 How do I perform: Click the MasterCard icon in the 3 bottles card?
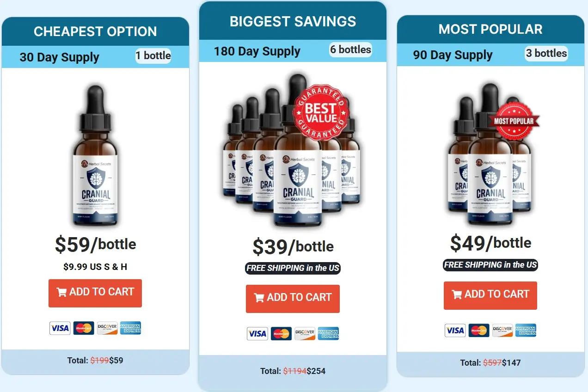click(479, 330)
